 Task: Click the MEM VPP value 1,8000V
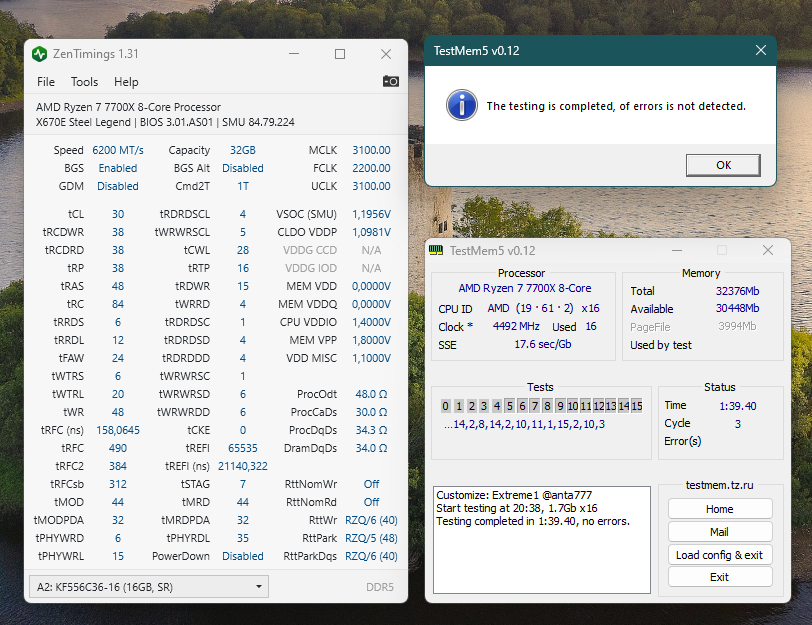(x=371, y=340)
